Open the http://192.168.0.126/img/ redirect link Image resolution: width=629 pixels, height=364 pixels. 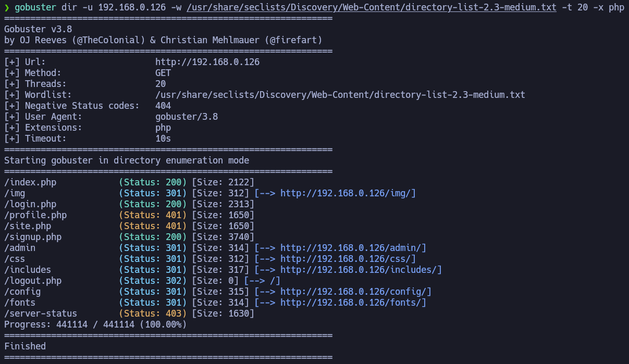tap(348, 193)
